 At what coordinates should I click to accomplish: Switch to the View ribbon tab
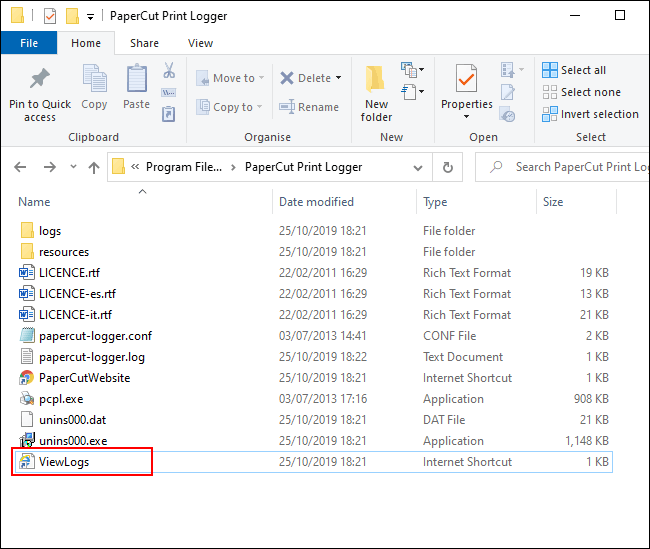click(x=200, y=43)
